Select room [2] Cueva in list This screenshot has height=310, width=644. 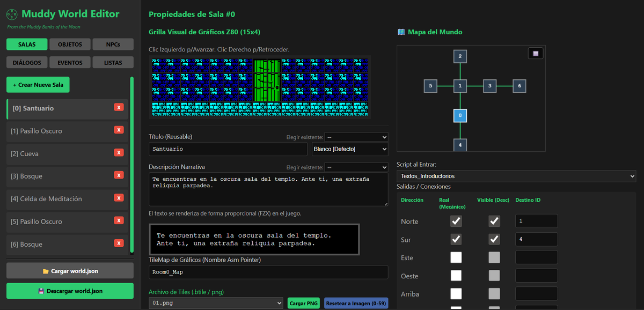pos(67,153)
